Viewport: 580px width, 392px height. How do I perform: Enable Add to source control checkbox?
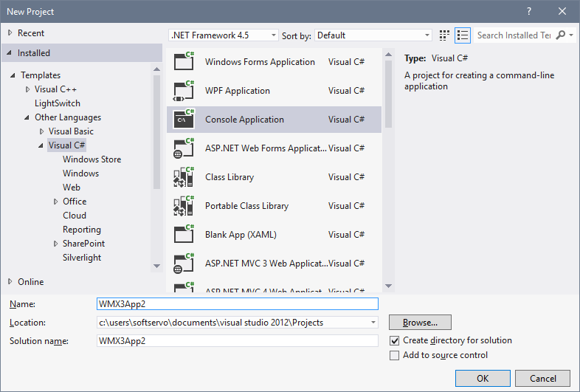point(395,355)
